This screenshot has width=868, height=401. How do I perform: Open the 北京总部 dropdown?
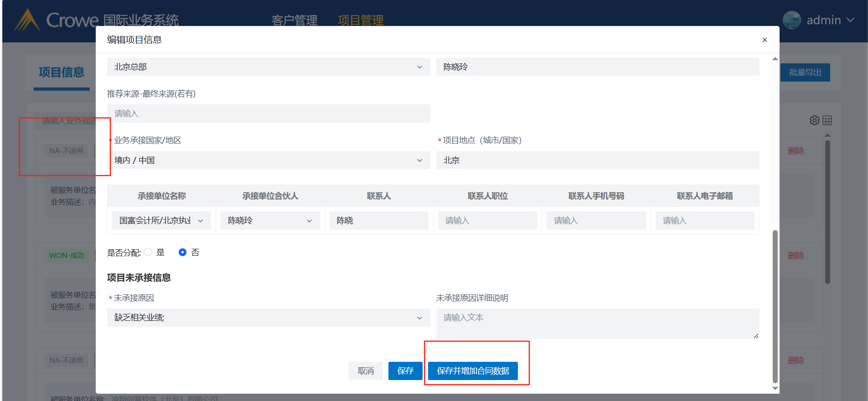click(269, 67)
